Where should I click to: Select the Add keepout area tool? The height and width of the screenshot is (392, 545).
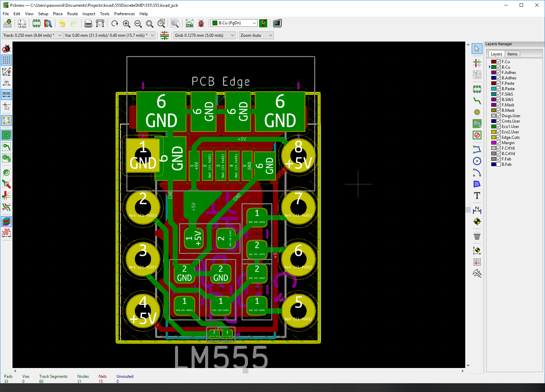[477, 135]
